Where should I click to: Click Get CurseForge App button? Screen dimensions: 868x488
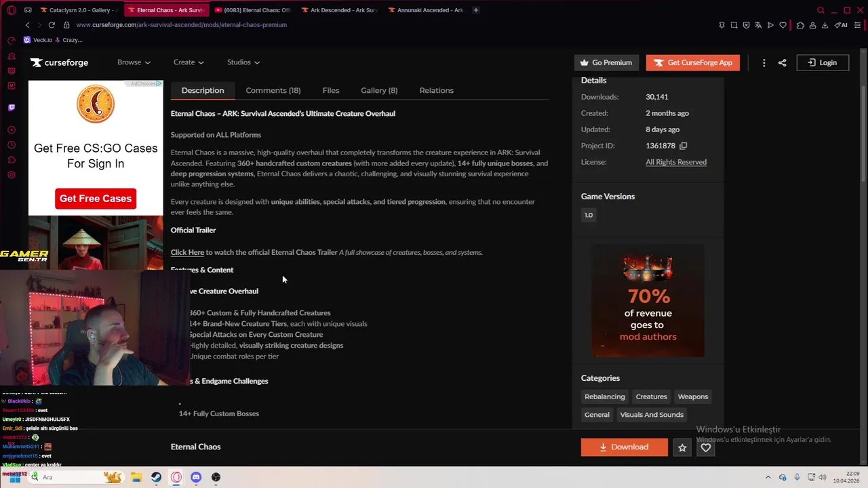click(693, 62)
